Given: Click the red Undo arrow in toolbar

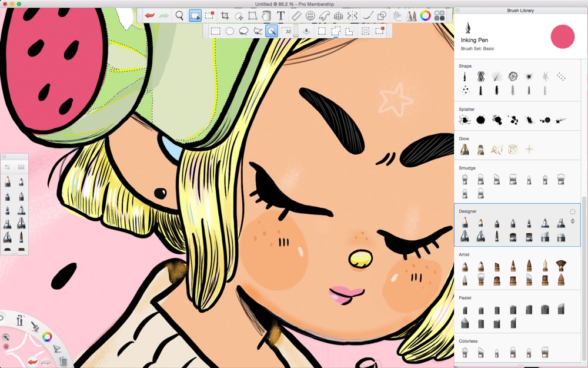Looking at the screenshot, I should [x=149, y=16].
